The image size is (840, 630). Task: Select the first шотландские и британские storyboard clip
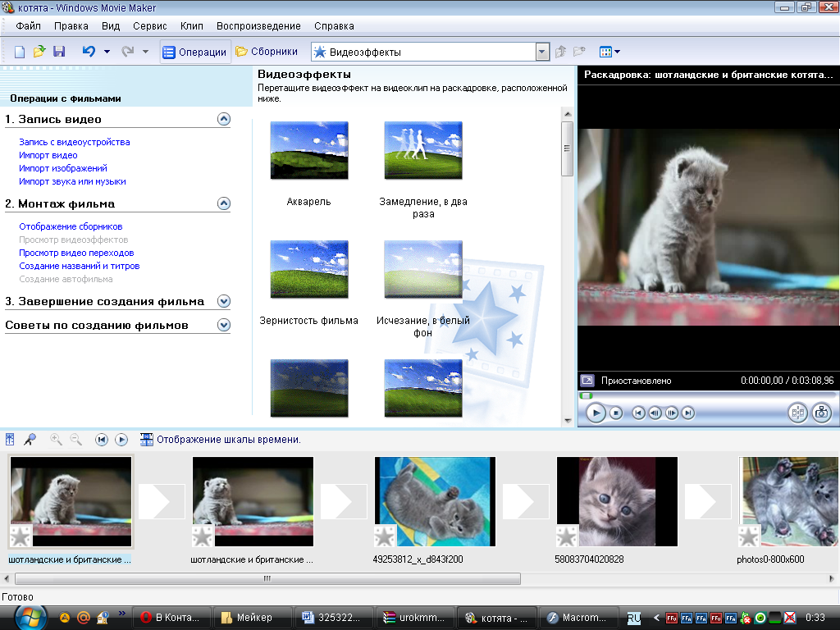(x=71, y=501)
